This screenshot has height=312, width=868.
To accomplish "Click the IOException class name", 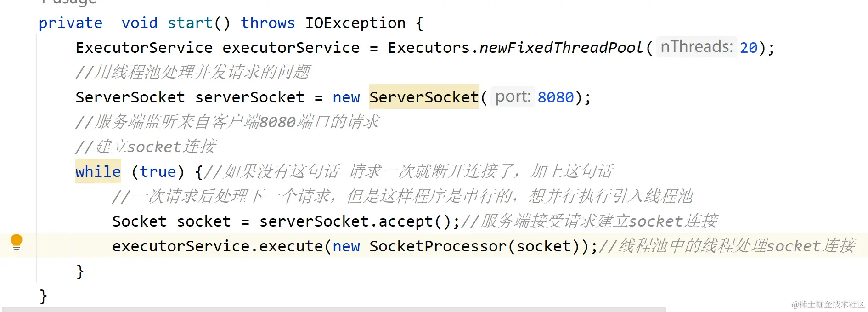I will click(x=355, y=23).
